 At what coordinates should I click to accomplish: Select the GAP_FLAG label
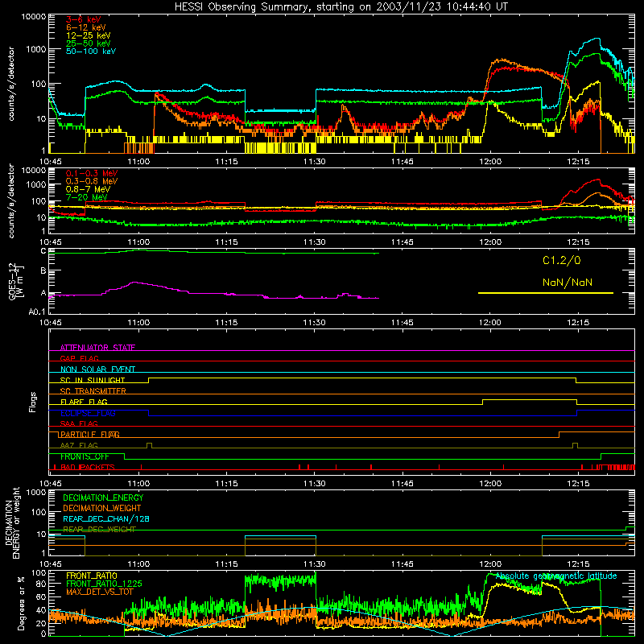tap(79, 358)
